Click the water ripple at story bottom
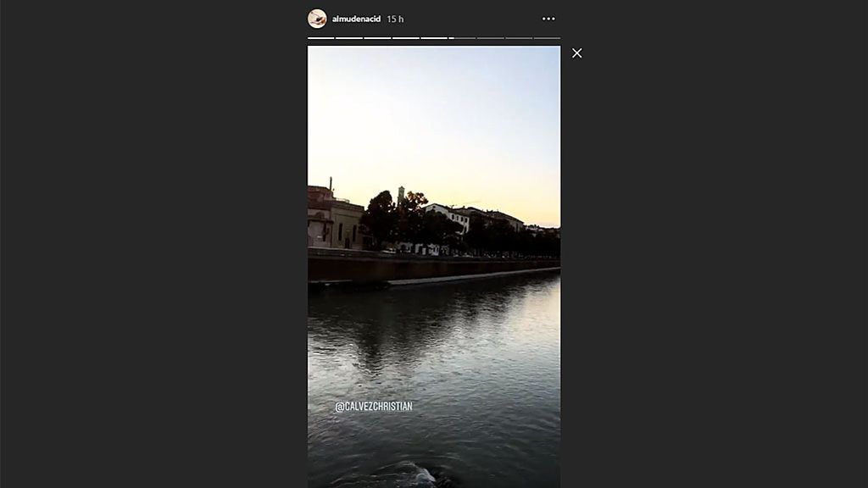 pyautogui.click(x=422, y=476)
